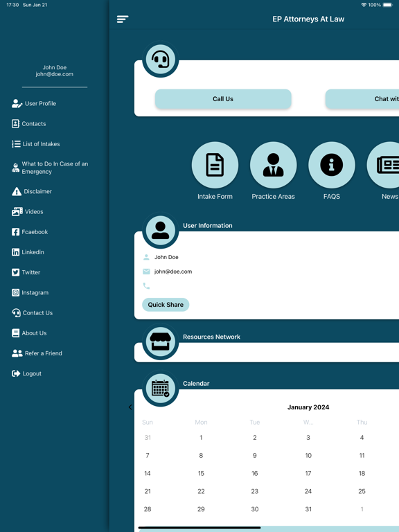Click the Contact Us headset icon in sidebar
The height and width of the screenshot is (532, 399).
[16, 313]
